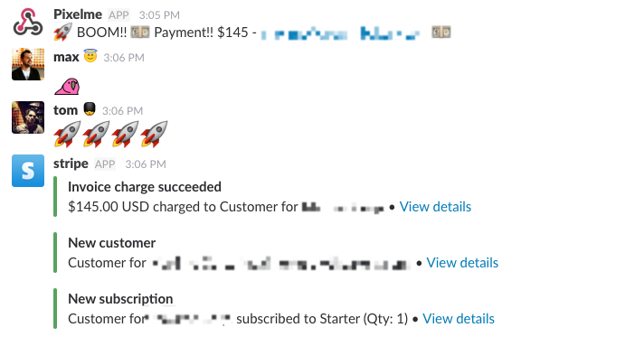The height and width of the screenshot is (346, 644).
Task: Click the halo smiley status next to max
Action: point(90,55)
